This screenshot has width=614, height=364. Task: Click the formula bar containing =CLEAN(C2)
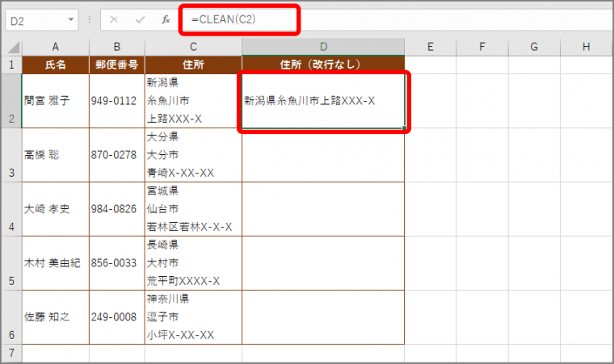coord(396,19)
